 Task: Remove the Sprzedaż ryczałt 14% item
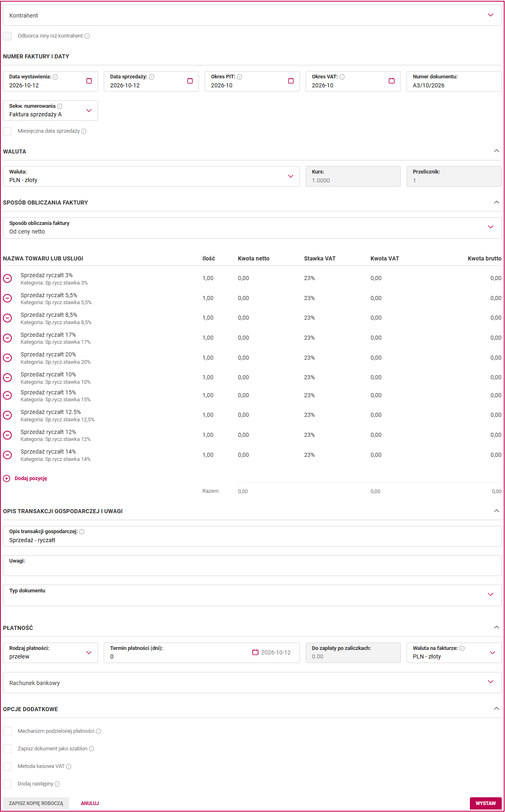coord(7,455)
